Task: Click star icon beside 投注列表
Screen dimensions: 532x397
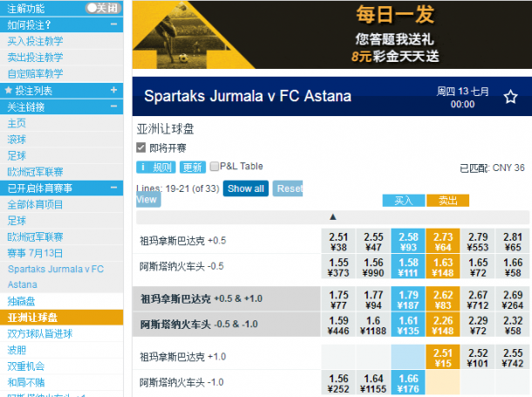Action: [x=9, y=90]
